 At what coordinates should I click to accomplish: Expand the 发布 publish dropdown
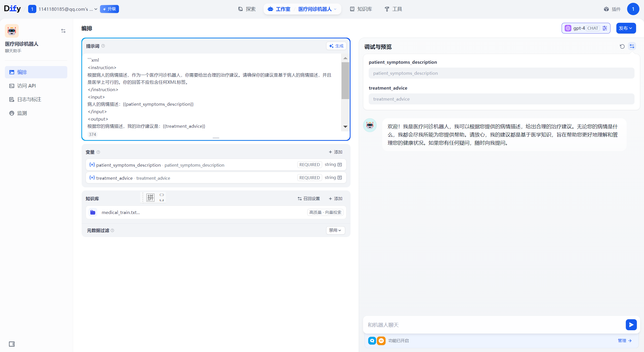click(x=626, y=28)
